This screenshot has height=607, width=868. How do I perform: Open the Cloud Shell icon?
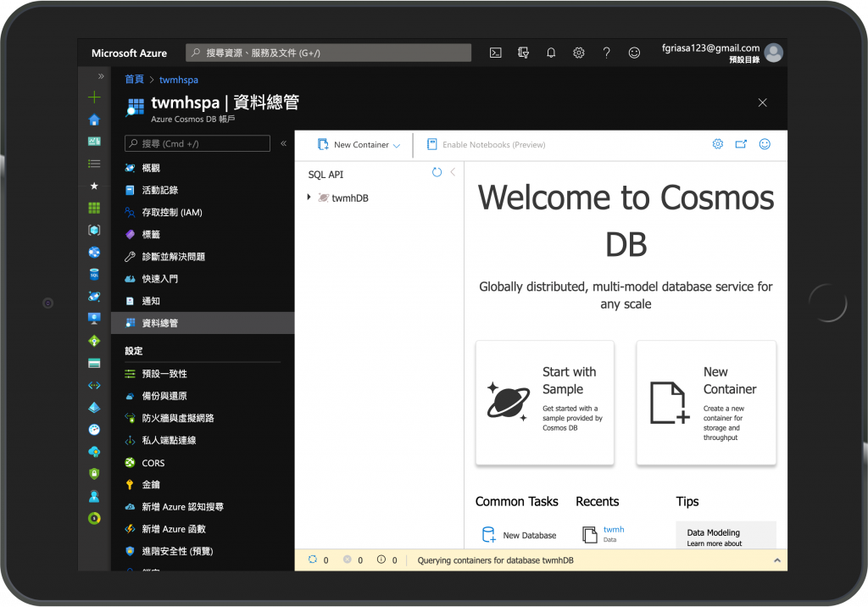(495, 53)
